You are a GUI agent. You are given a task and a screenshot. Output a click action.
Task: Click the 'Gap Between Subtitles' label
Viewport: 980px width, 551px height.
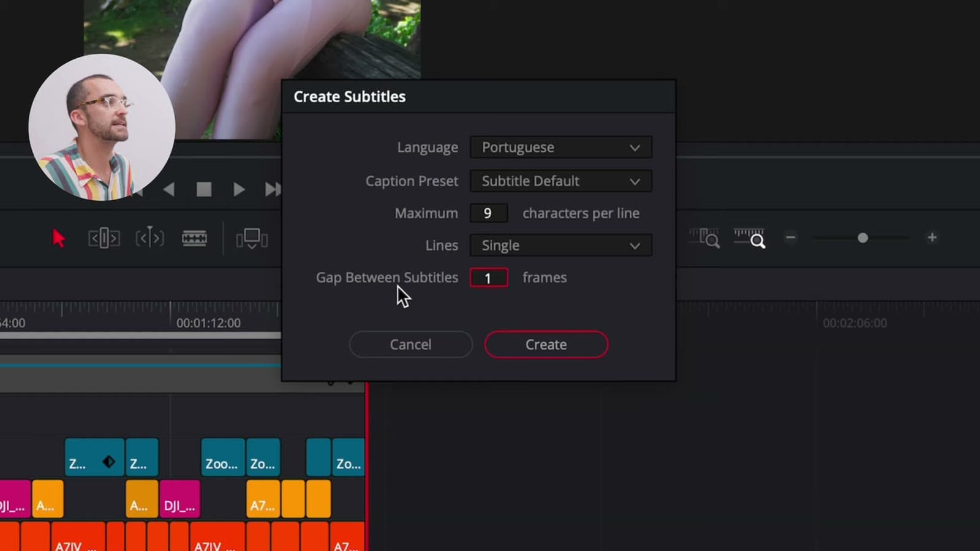[387, 277]
